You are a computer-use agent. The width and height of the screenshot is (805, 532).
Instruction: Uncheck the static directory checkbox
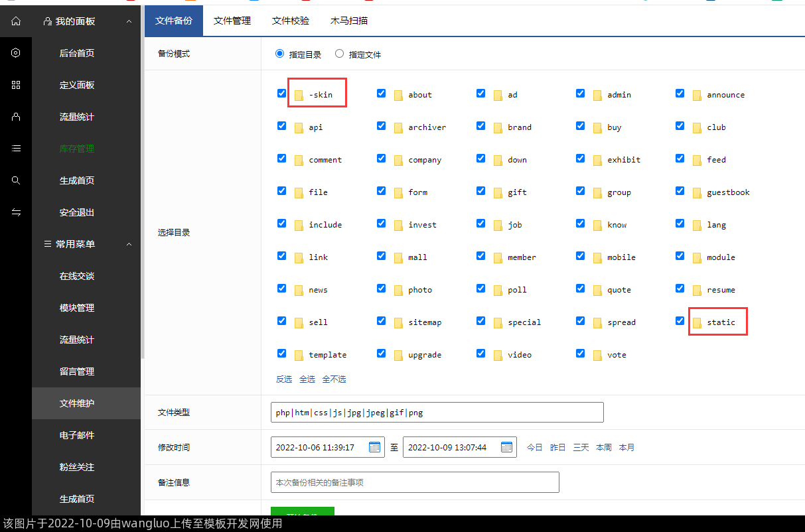coord(680,321)
